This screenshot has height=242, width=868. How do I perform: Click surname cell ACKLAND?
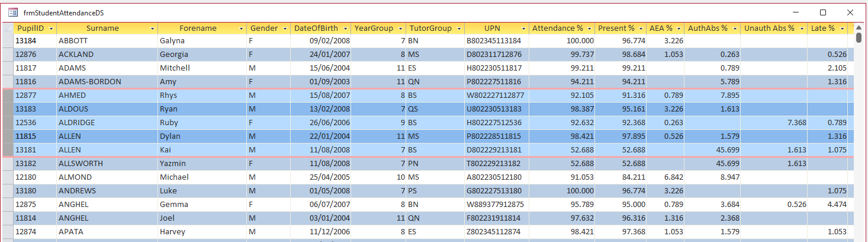click(x=107, y=55)
